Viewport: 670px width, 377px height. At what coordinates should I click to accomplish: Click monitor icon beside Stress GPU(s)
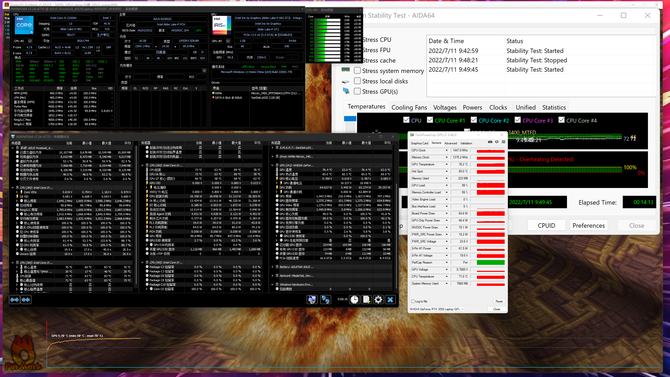[346, 91]
